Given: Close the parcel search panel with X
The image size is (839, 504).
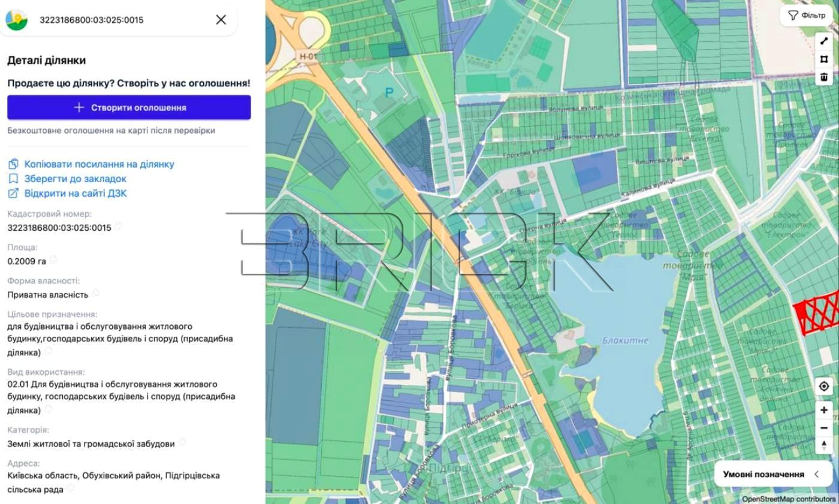Looking at the screenshot, I should pyautogui.click(x=221, y=20).
